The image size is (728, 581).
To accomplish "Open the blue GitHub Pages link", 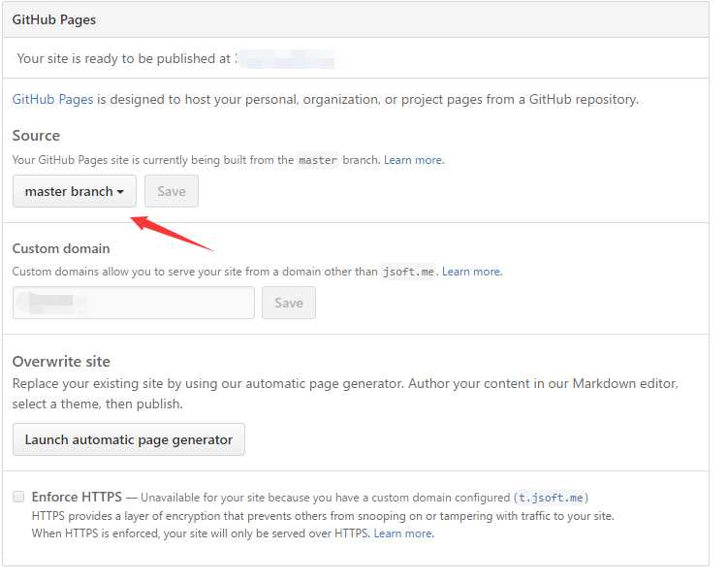I will point(52,99).
